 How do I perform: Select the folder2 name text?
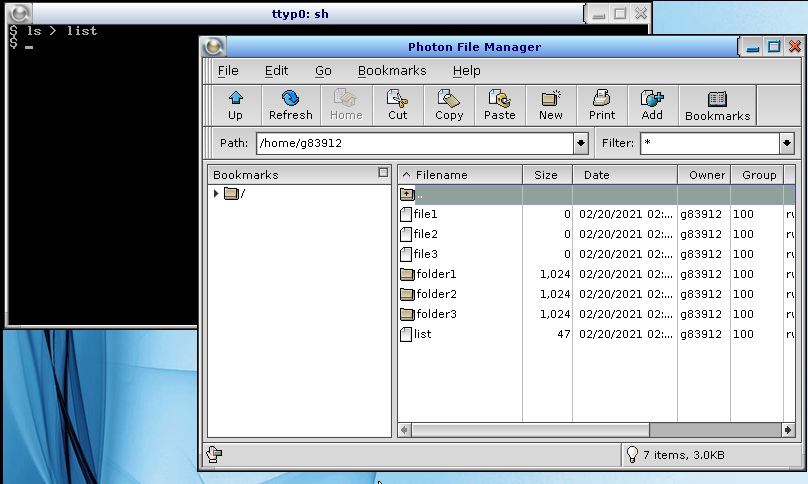click(436, 294)
